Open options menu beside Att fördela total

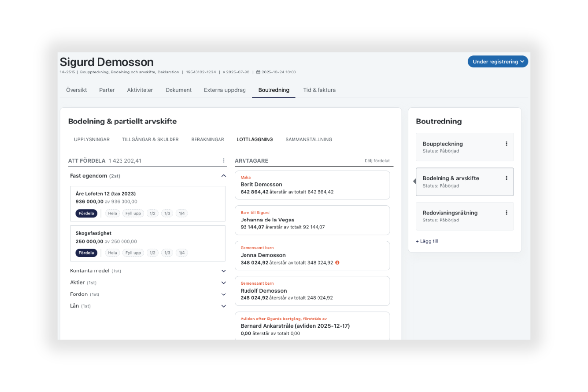pyautogui.click(x=224, y=160)
